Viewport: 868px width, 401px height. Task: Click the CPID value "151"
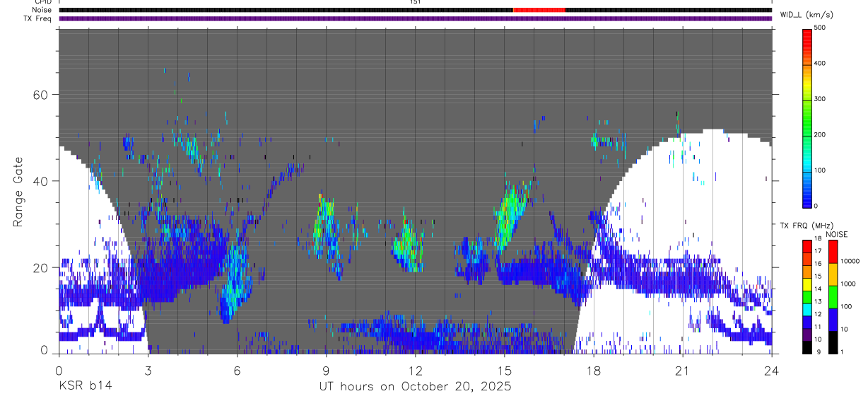(x=415, y=2)
